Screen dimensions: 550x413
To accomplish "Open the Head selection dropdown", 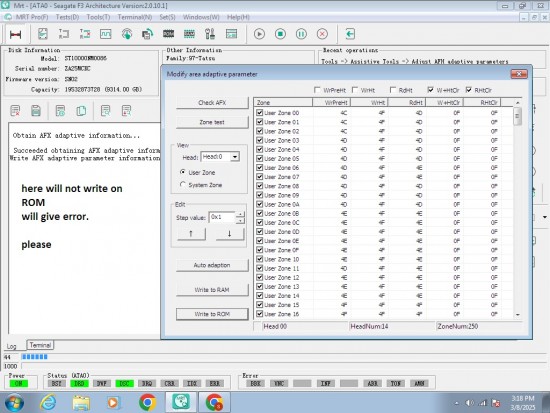I will pos(235,156).
